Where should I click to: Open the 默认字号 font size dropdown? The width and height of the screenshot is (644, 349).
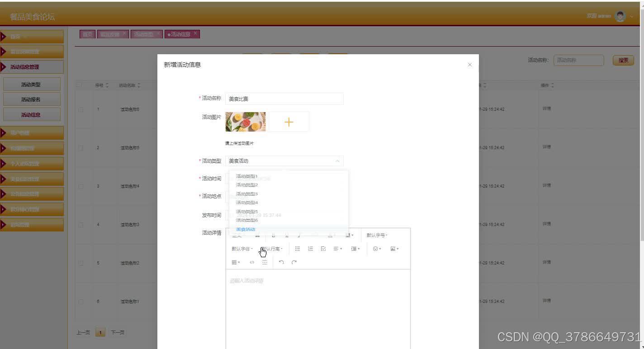click(x=377, y=235)
